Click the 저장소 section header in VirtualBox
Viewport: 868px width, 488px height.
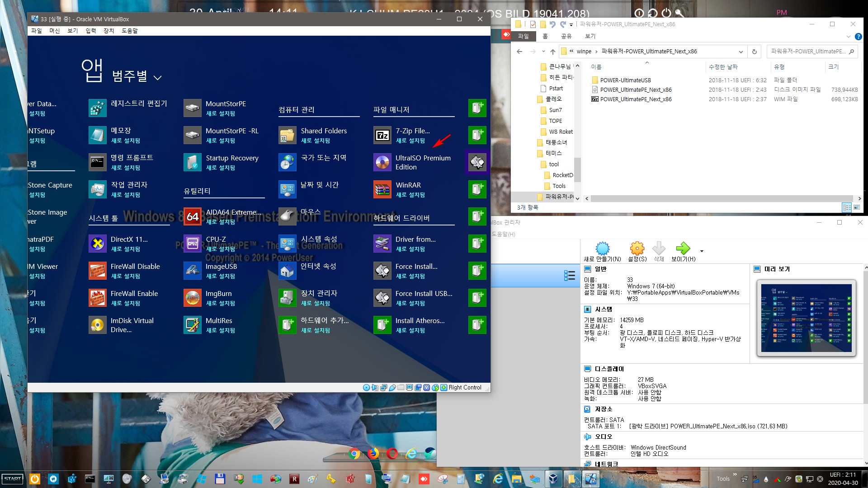pyautogui.click(x=604, y=409)
